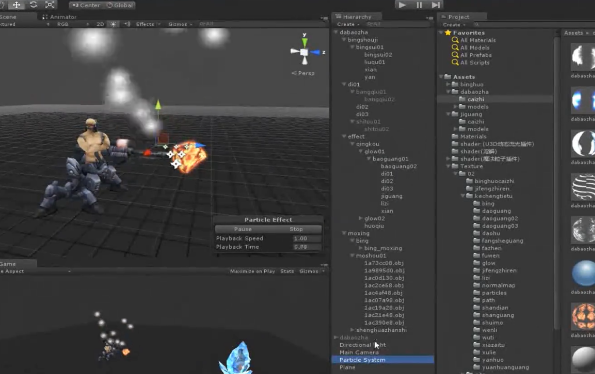Image resolution: width=595 pixels, height=374 pixels.
Task: Collapse the kechengtietu folder arrow
Action: pos(463,196)
